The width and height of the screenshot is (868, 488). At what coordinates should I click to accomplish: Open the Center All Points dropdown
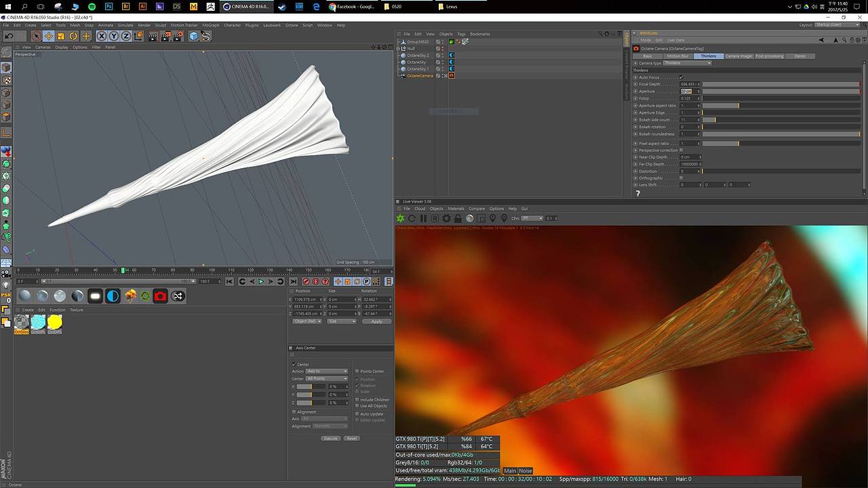pyautogui.click(x=327, y=379)
